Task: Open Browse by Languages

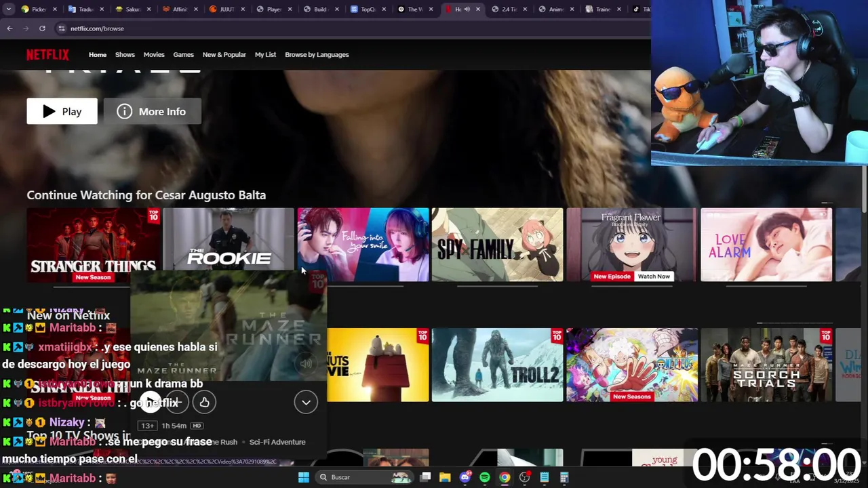Action: [317, 55]
